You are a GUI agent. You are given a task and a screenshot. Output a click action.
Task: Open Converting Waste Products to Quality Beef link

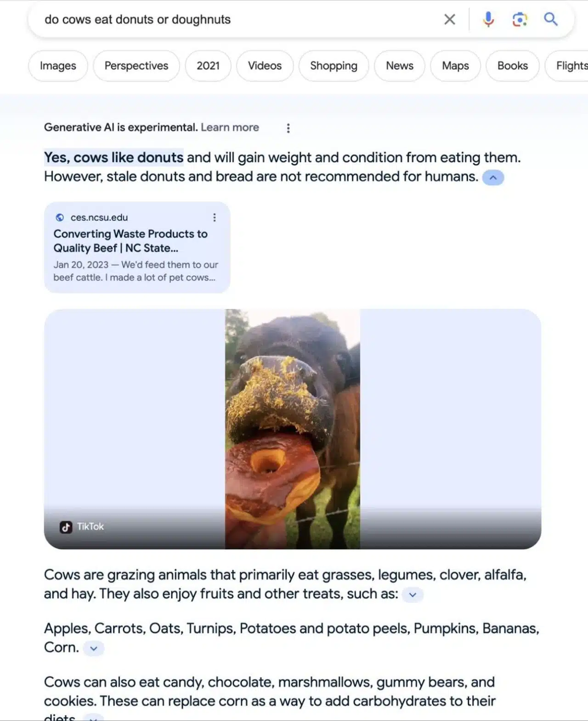(130, 241)
